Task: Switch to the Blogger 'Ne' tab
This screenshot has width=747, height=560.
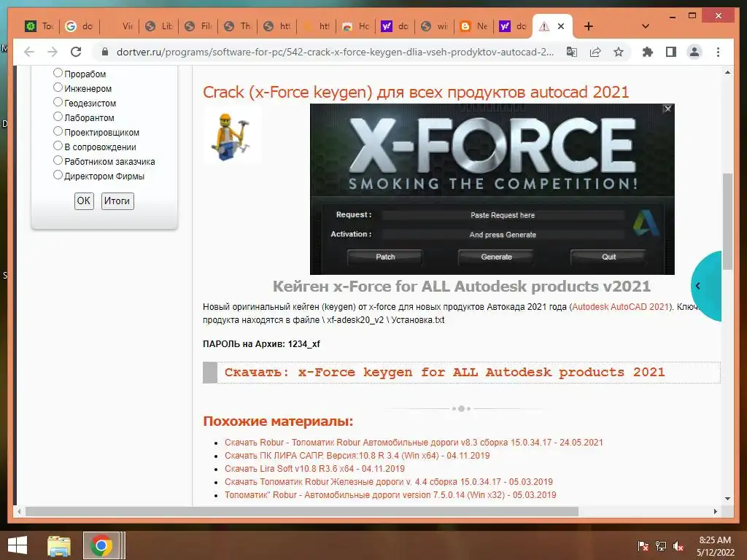Action: pyautogui.click(x=474, y=26)
